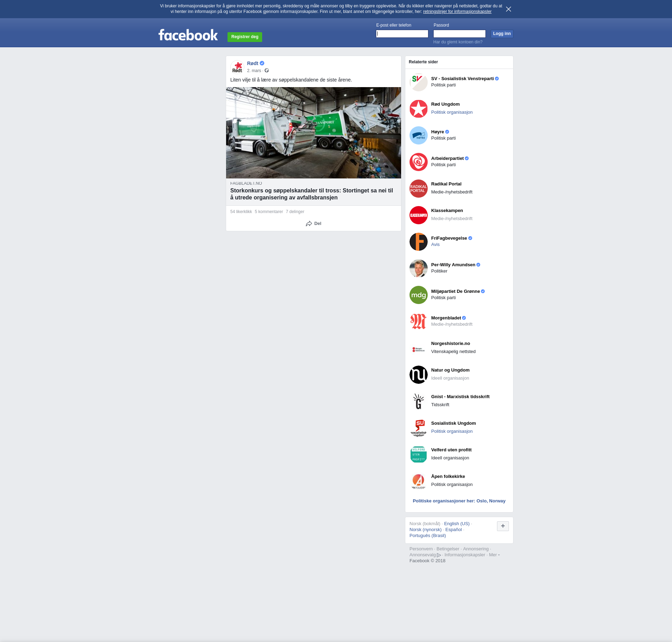This screenshot has height=642, width=672.
Task: Click the Facebook logo
Action: (x=188, y=35)
